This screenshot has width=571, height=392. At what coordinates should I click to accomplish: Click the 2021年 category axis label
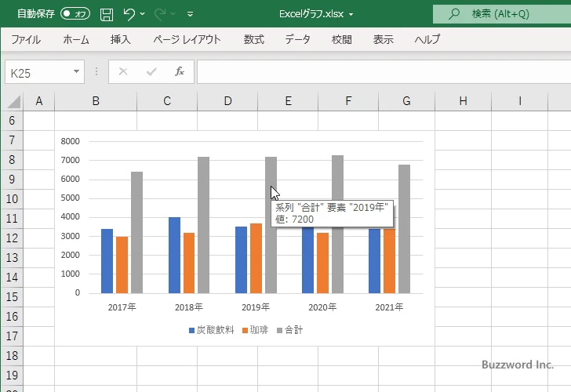389,307
